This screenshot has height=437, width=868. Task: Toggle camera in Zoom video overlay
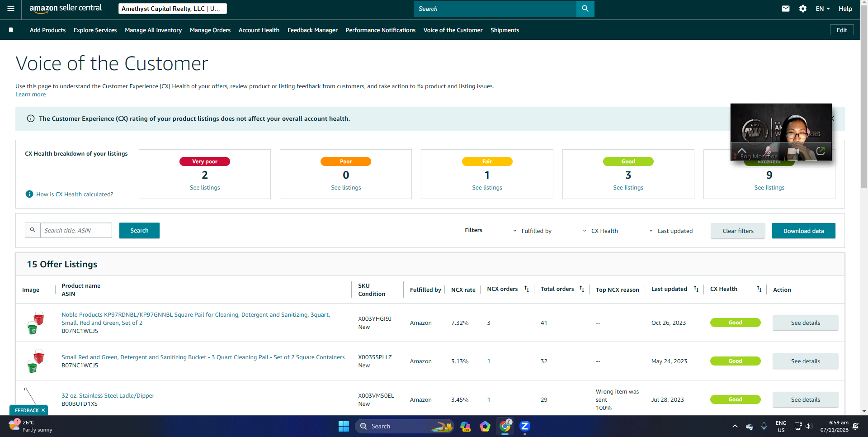pos(793,151)
